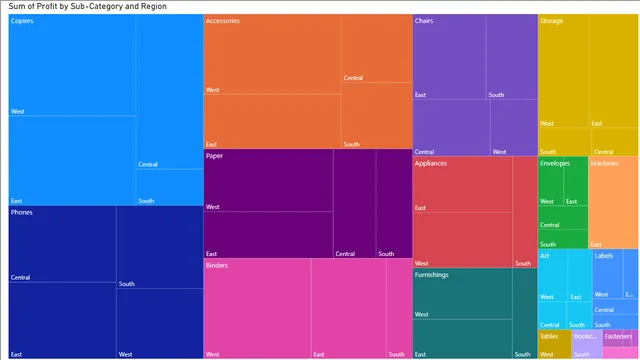The image size is (640, 360).
Task: Choose the Chairs Central tile
Action: tap(451, 128)
